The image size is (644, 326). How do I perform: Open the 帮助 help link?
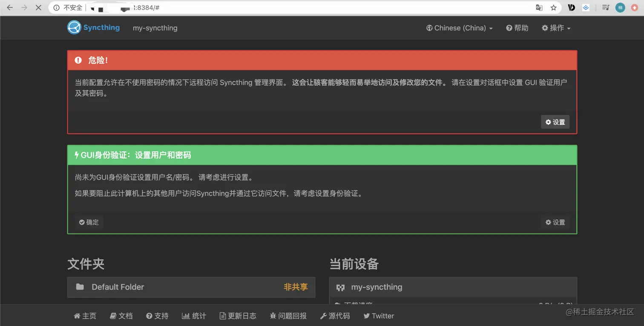(517, 28)
